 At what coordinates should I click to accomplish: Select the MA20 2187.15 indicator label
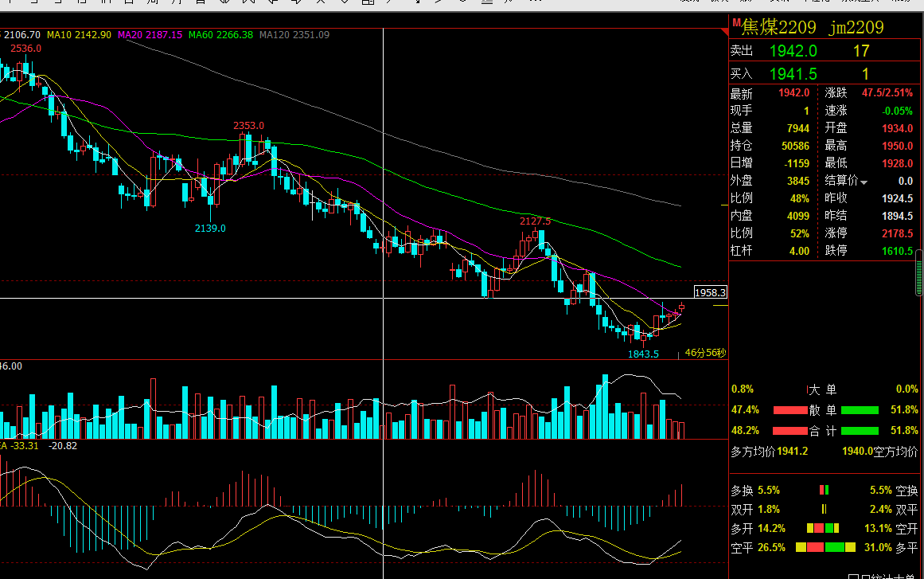pyautogui.click(x=150, y=35)
